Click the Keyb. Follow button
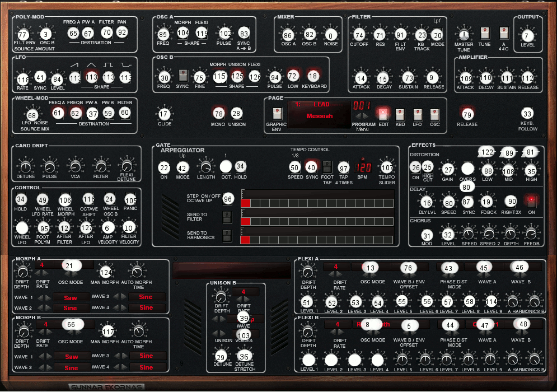Image resolution: width=557 pixels, height=392 pixels. 527,114
